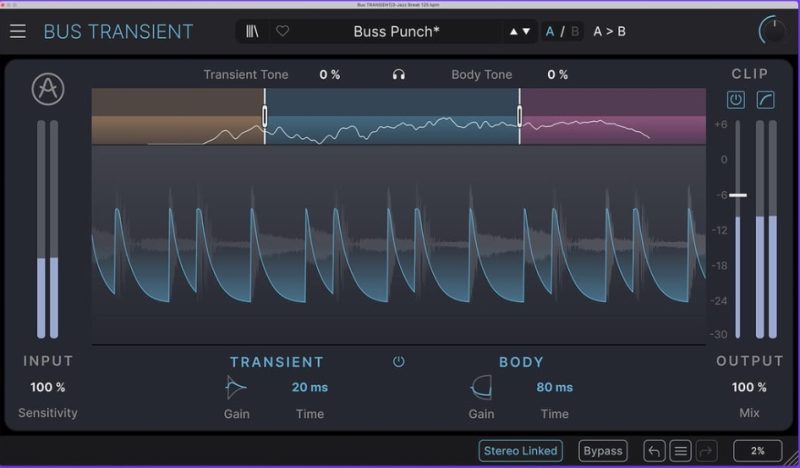Switch to state A
Image resolution: width=800 pixels, height=468 pixels.
tap(550, 32)
